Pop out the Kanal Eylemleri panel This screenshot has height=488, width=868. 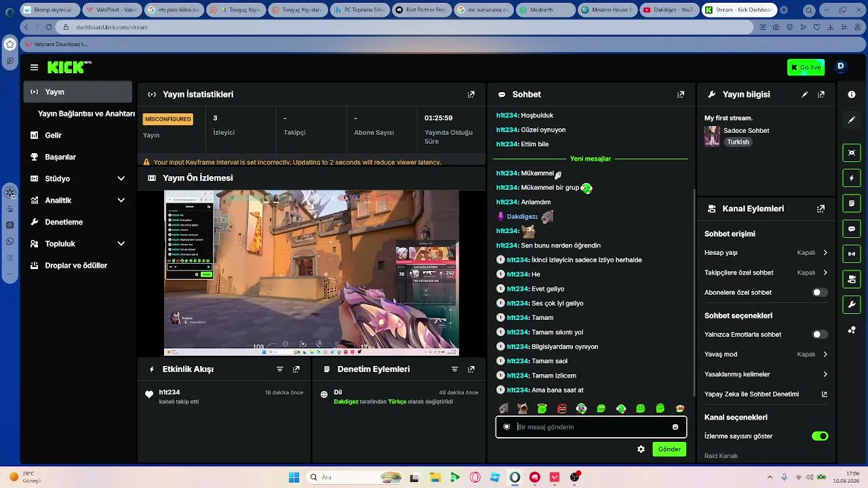coord(821,209)
